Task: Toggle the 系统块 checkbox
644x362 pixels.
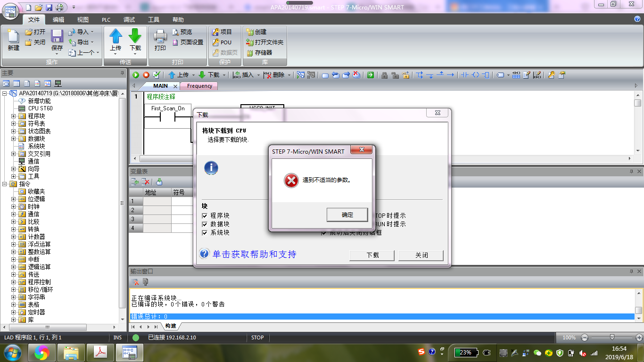Action: pos(205,232)
